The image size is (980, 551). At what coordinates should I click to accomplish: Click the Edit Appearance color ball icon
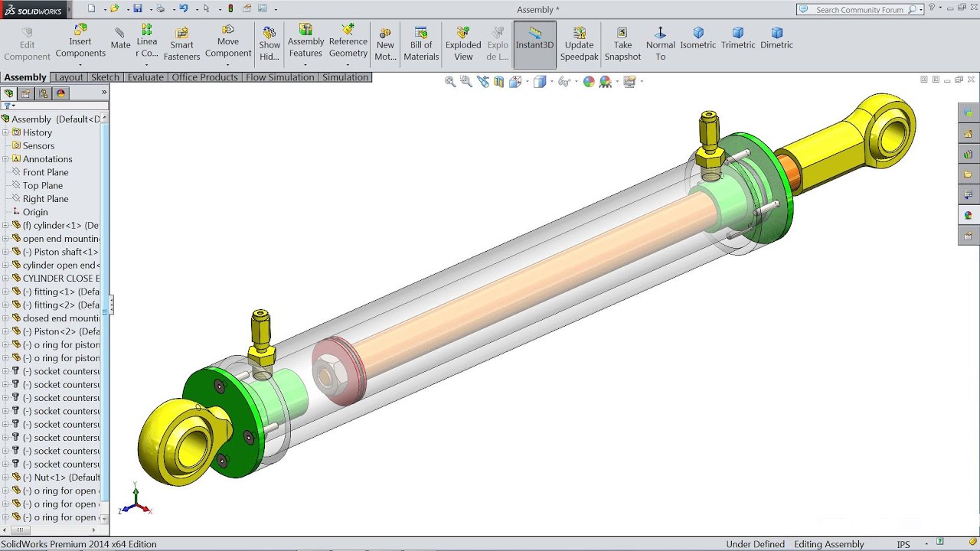click(x=589, y=81)
